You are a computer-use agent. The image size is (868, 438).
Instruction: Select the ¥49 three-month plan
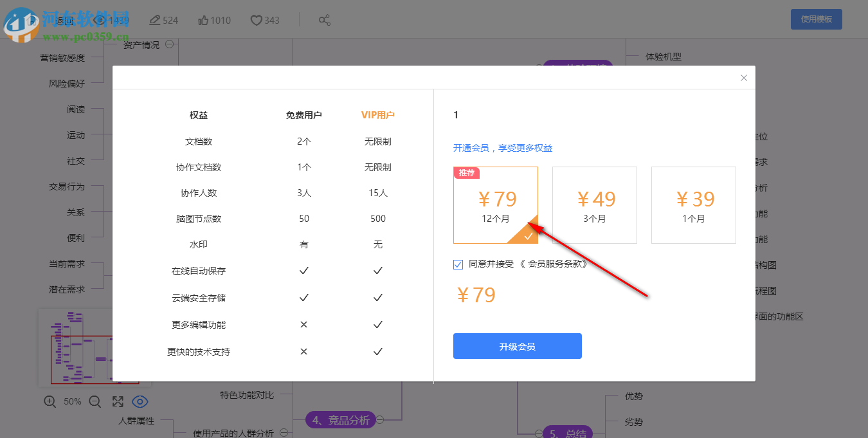pos(594,205)
